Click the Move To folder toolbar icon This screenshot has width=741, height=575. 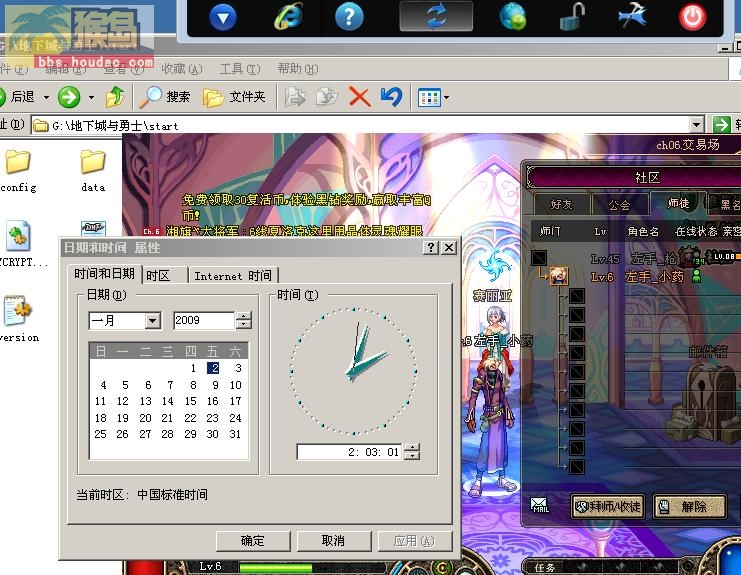(x=296, y=97)
